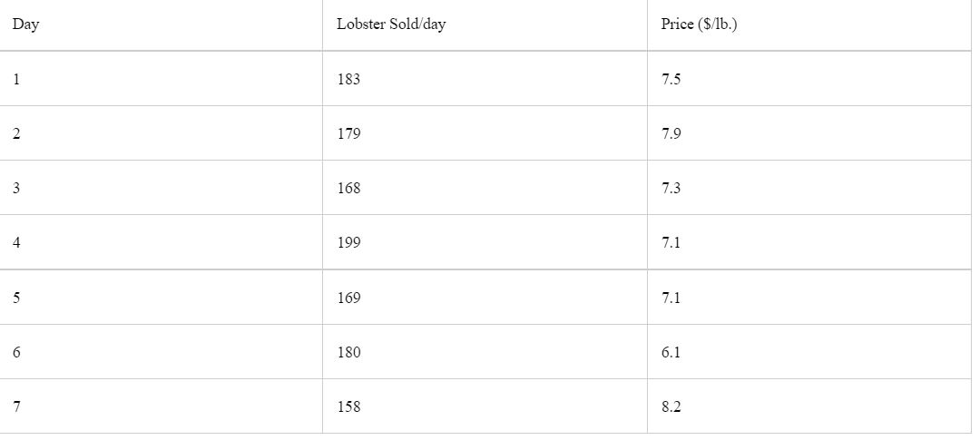Select the cell with value 179
This screenshot has height=440, width=980.
click(x=485, y=133)
